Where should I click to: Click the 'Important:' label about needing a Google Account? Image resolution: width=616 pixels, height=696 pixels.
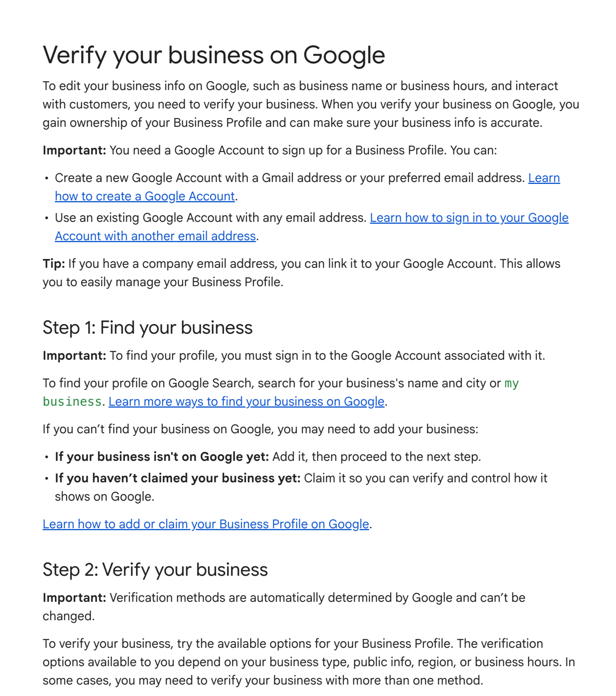[74, 150]
